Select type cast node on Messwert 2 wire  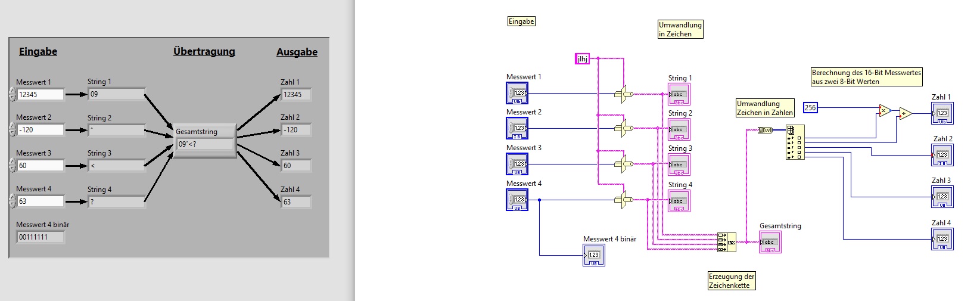click(623, 128)
